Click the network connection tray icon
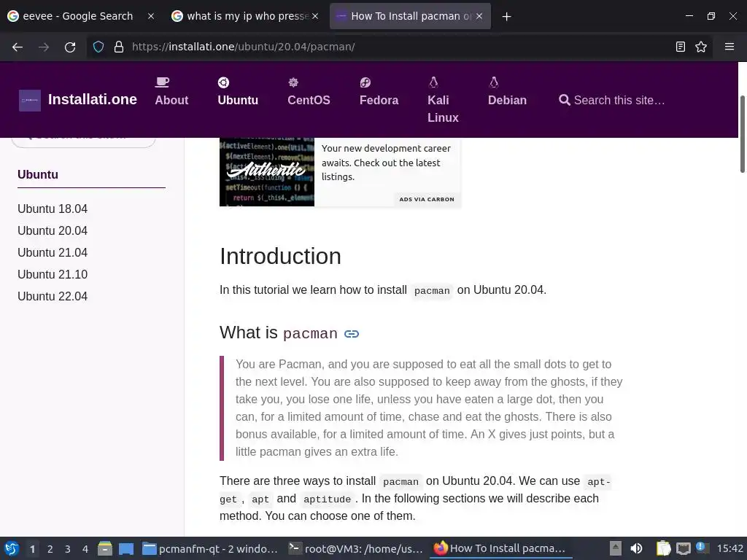 tap(684, 548)
